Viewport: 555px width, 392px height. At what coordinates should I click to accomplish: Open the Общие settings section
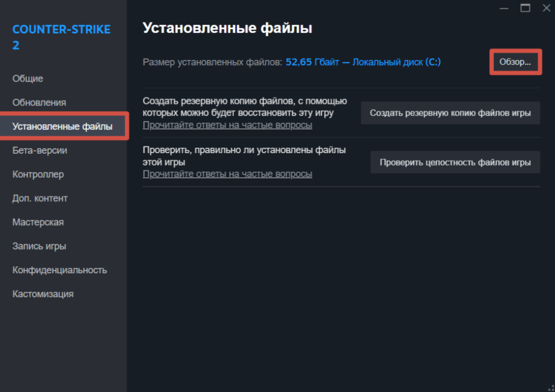pyautogui.click(x=28, y=79)
